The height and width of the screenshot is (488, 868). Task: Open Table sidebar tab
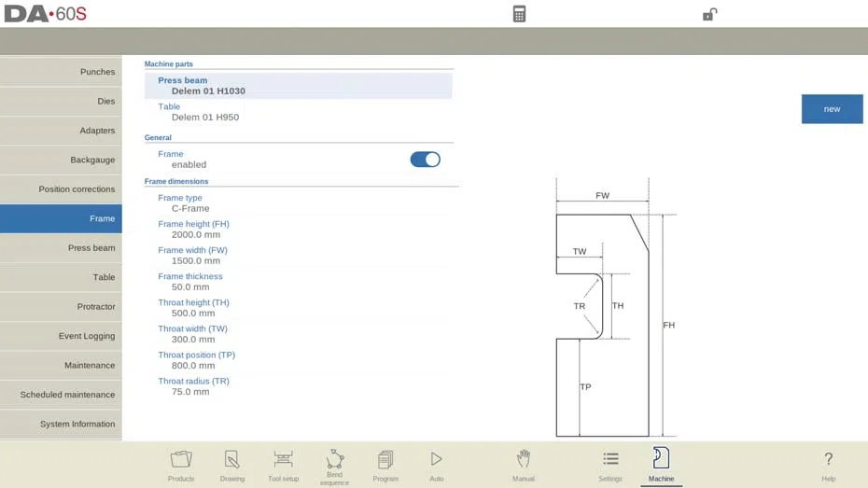coord(61,277)
